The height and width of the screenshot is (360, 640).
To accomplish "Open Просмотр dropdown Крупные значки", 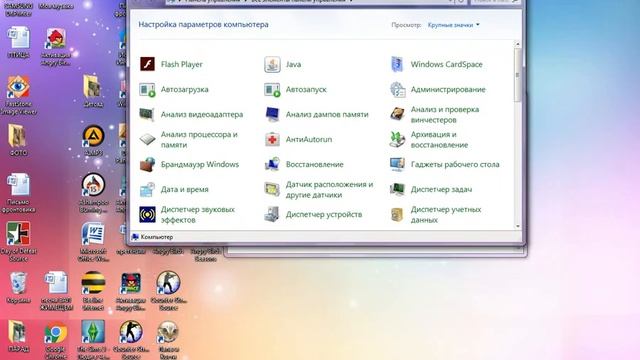I will click(x=453, y=25).
